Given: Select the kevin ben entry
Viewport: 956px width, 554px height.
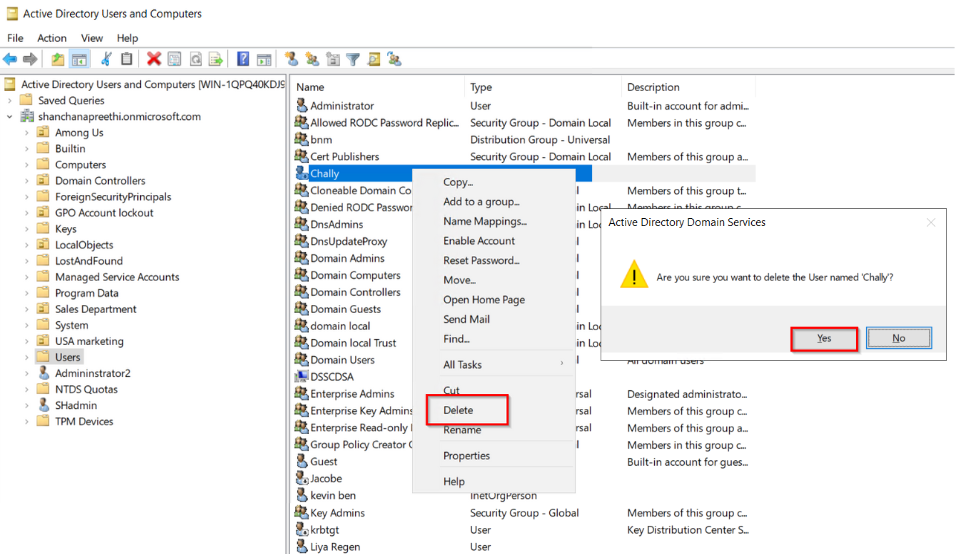Looking at the screenshot, I should 333,495.
